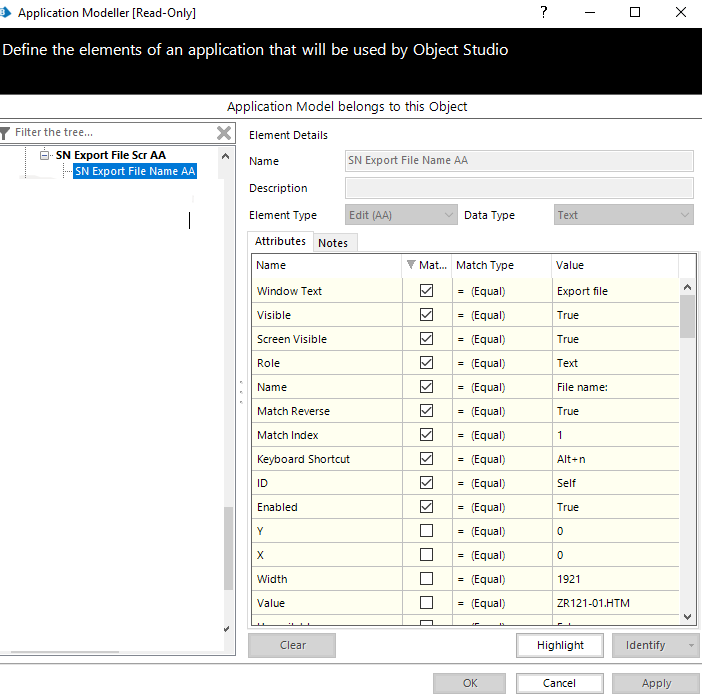Click the help question mark icon
The image size is (717, 695).
543,13
